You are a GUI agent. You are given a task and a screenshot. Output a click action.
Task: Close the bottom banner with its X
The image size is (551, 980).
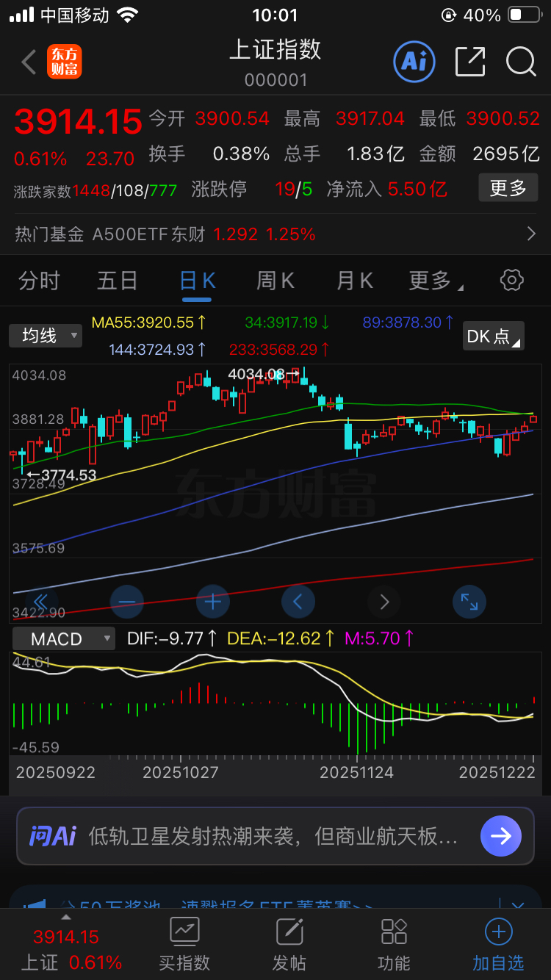(517, 907)
